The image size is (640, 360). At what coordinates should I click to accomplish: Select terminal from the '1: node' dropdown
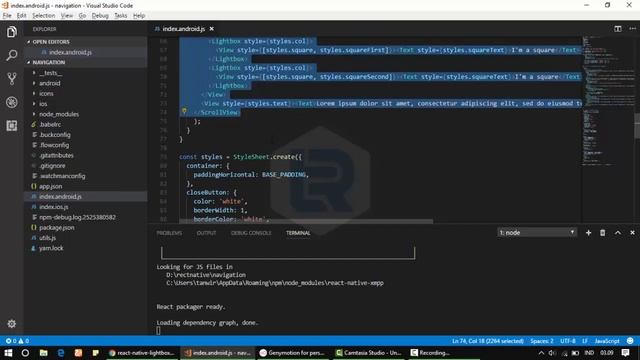pos(537,233)
